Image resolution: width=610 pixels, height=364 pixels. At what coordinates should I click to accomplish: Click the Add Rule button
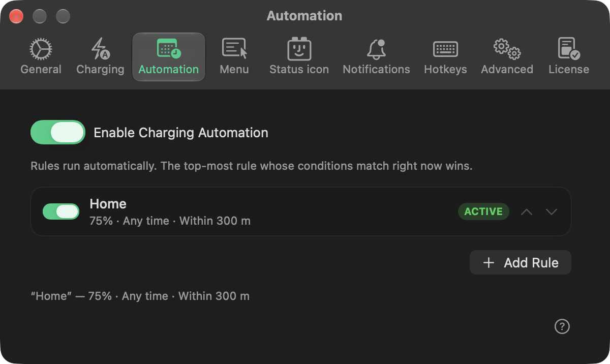pos(521,262)
